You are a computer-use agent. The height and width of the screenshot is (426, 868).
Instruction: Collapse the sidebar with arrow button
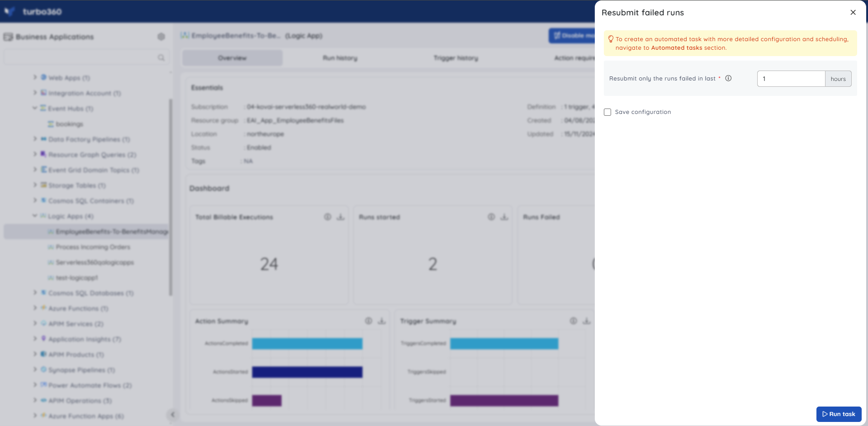coord(172,414)
